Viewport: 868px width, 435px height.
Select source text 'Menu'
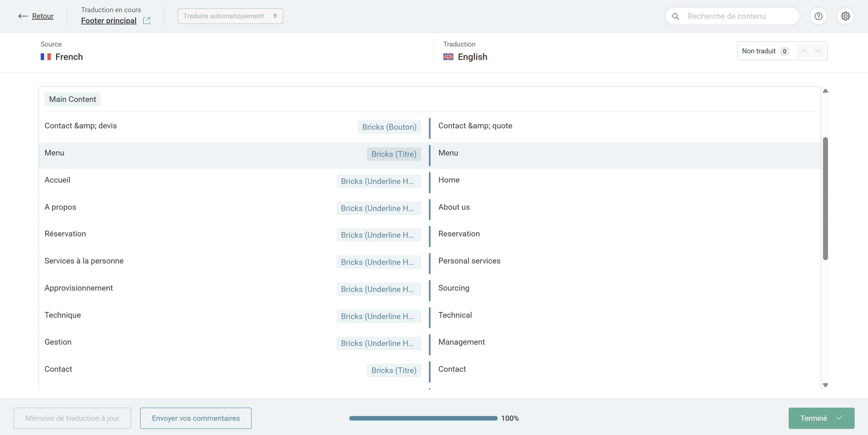tap(54, 153)
